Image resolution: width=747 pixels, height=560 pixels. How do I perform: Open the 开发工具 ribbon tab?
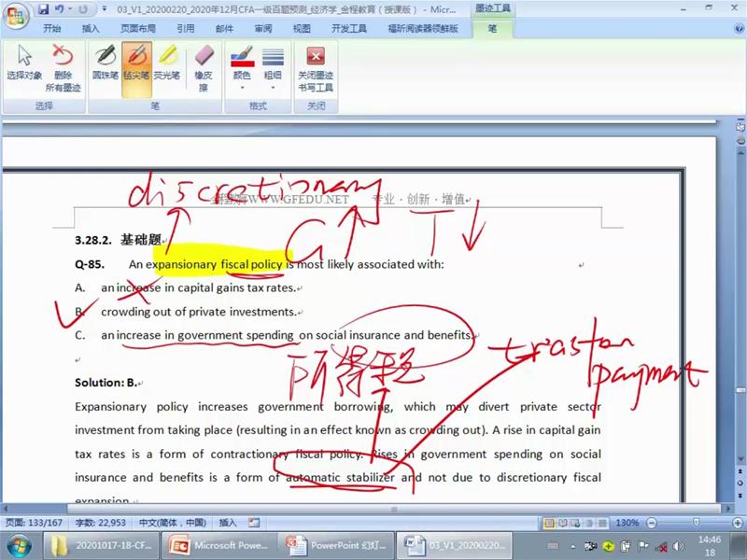tap(349, 29)
